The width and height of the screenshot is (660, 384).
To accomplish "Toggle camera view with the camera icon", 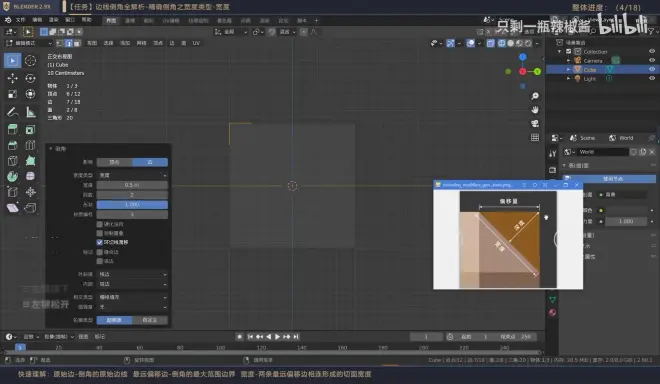I will [x=535, y=123].
